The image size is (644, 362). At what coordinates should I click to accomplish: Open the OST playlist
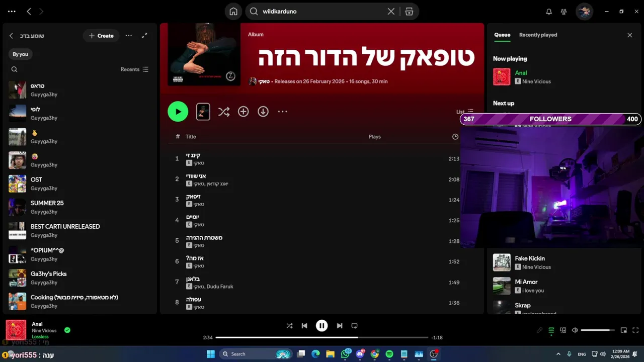(x=80, y=184)
